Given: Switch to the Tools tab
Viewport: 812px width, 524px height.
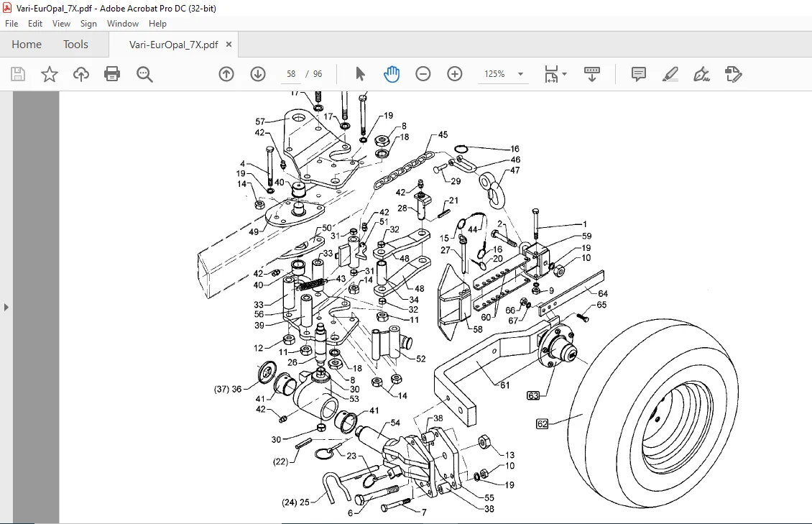Looking at the screenshot, I should click(75, 45).
